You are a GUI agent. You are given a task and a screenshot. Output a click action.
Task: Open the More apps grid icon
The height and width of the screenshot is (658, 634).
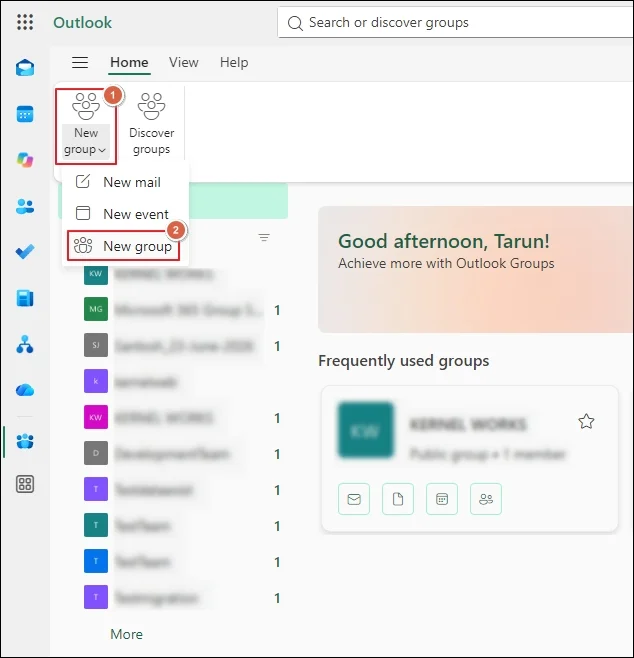coord(25,484)
